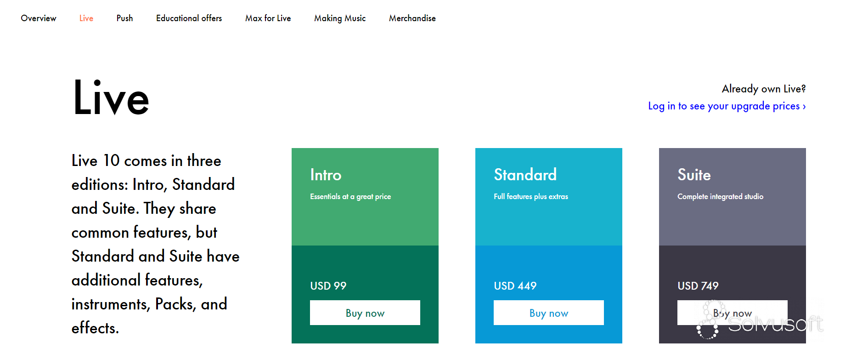Click Log in to see upgrade prices
Viewport: 868px width, 360px height.
[x=727, y=106]
